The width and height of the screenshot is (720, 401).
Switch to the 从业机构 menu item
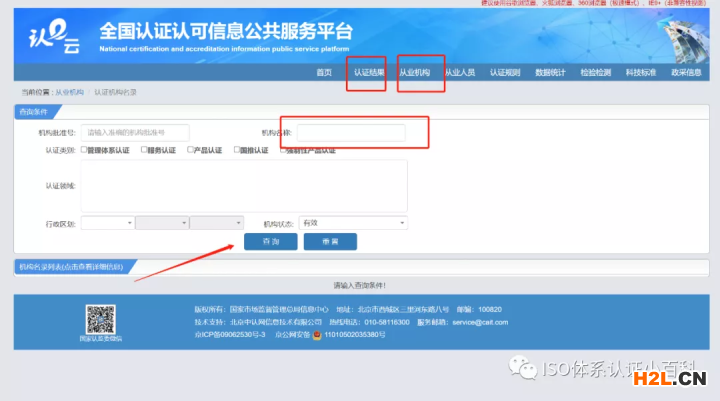(x=414, y=72)
